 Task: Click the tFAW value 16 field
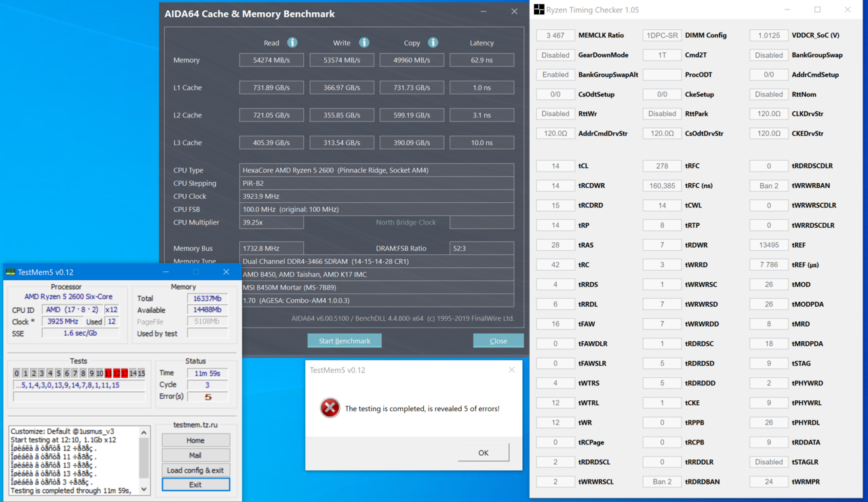[x=555, y=324]
